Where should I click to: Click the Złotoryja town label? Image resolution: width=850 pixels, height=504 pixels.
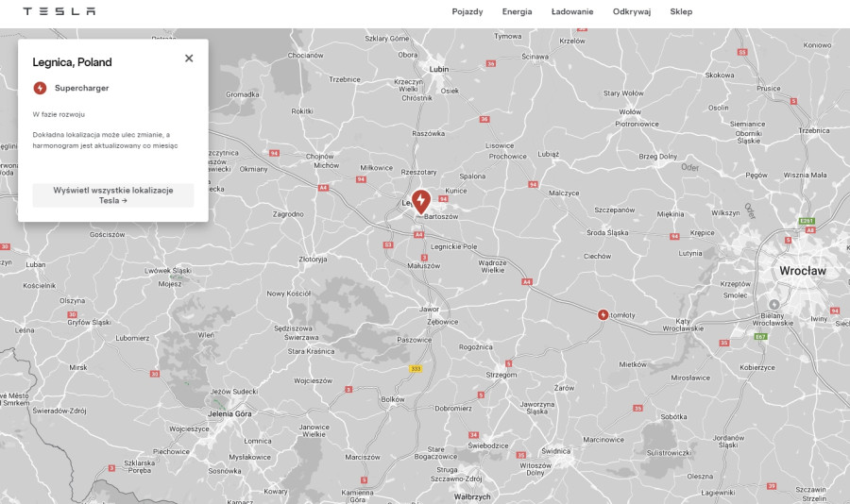tap(313, 259)
